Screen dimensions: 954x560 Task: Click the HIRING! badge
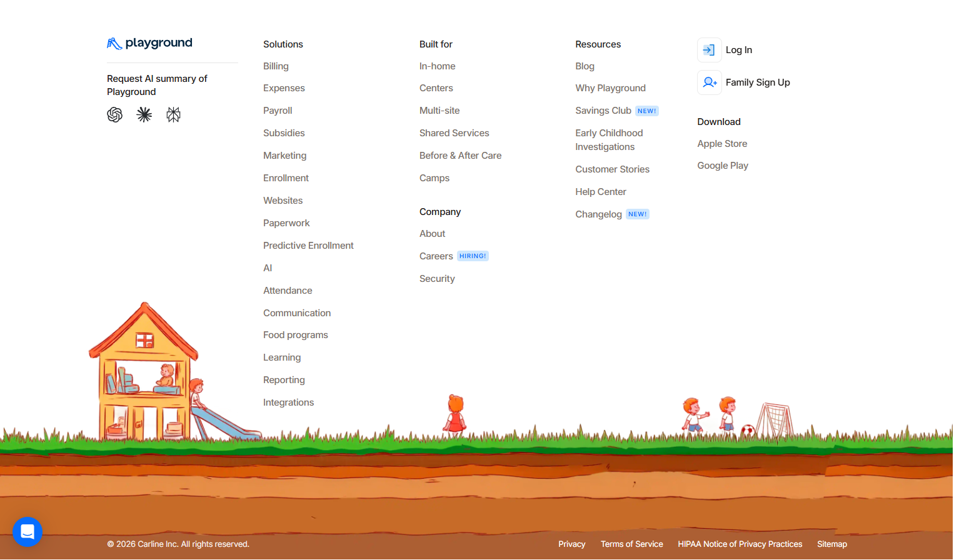pos(473,256)
